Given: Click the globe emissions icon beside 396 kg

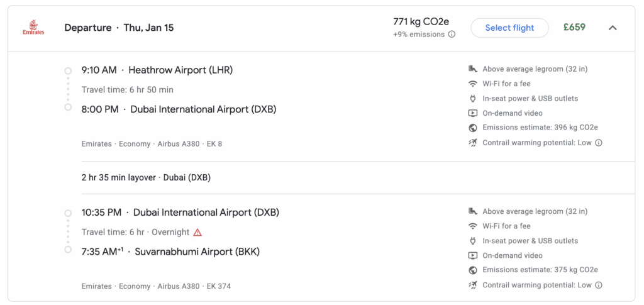Looking at the screenshot, I should (x=473, y=128).
